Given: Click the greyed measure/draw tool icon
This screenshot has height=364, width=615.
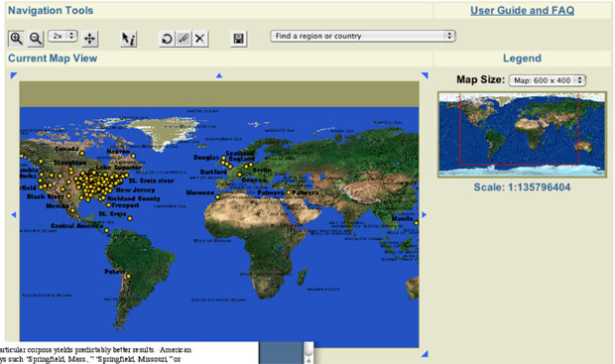Looking at the screenshot, I should coord(184,39).
